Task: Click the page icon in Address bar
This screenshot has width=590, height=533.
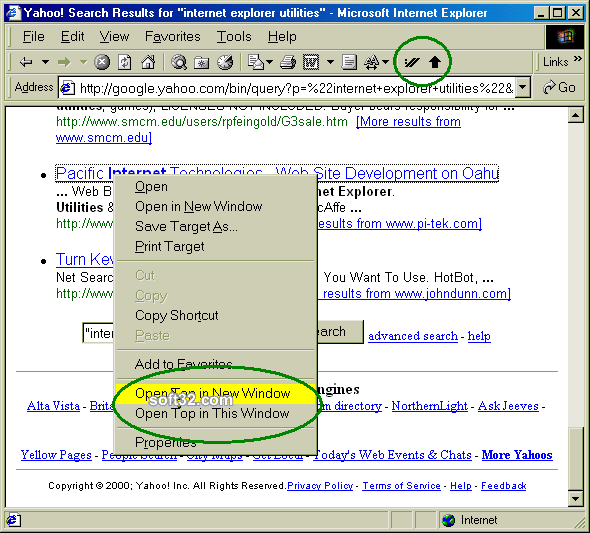Action: [67, 88]
